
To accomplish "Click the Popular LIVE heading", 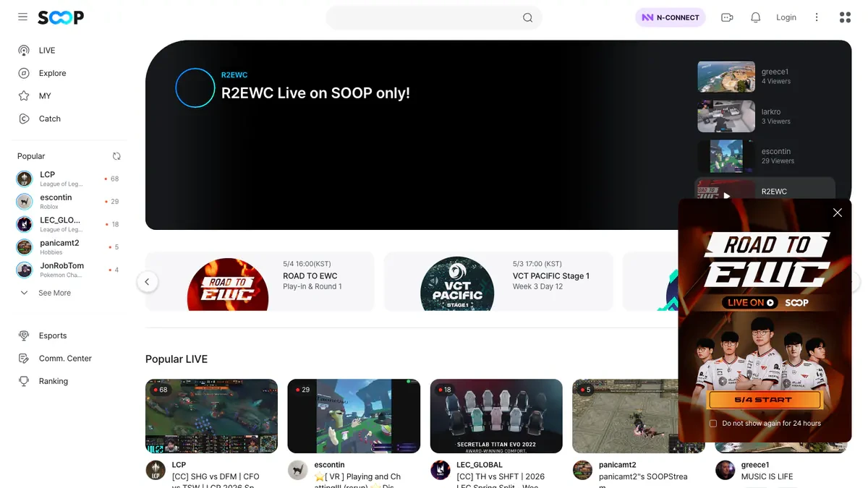I will [176, 359].
